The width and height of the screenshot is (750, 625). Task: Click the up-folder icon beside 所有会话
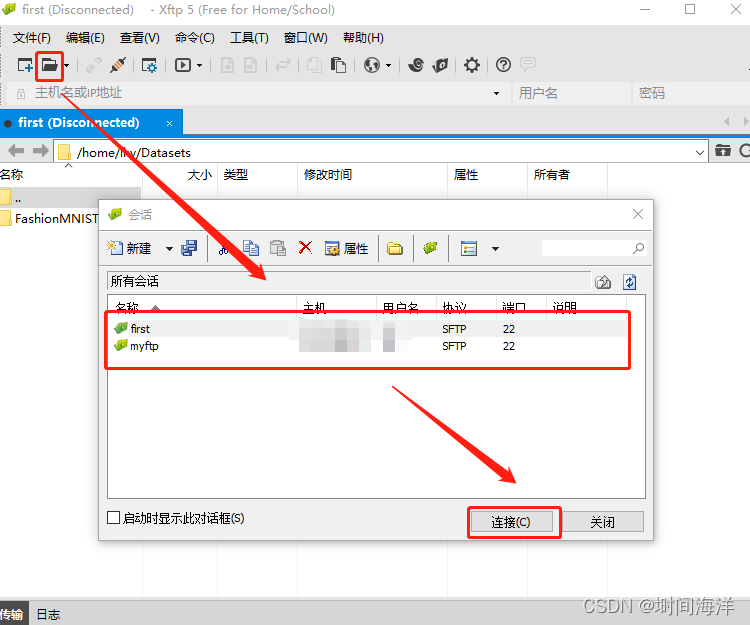coord(603,282)
